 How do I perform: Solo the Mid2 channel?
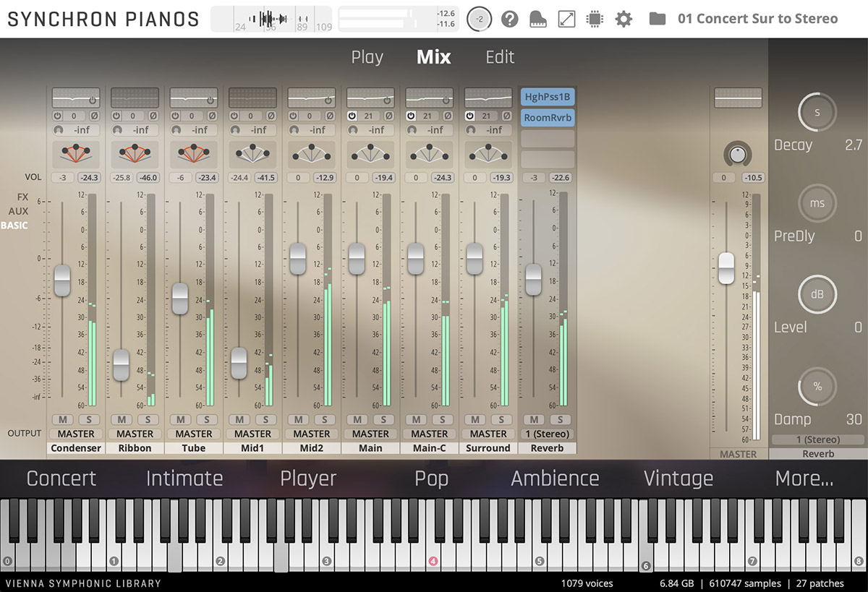point(324,419)
